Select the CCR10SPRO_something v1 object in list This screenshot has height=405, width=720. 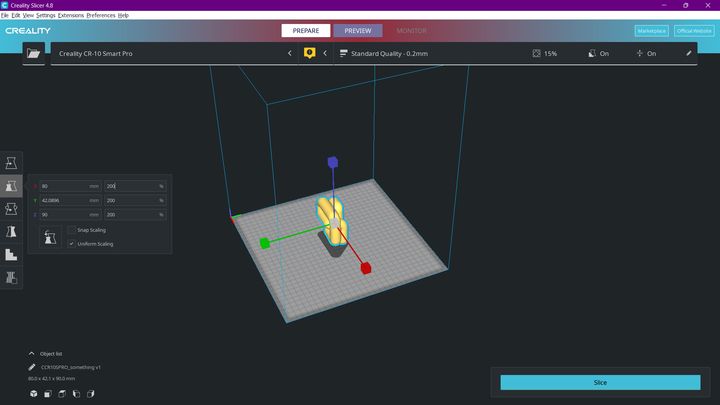point(71,367)
